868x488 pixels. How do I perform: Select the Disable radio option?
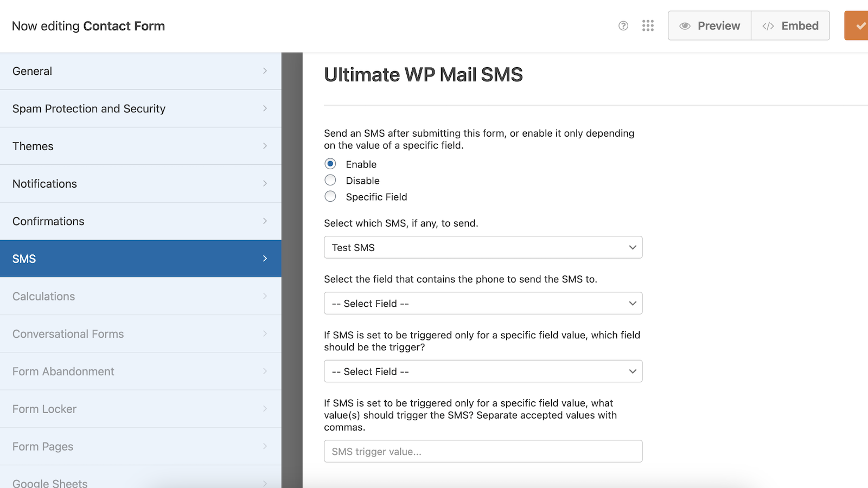(x=330, y=180)
